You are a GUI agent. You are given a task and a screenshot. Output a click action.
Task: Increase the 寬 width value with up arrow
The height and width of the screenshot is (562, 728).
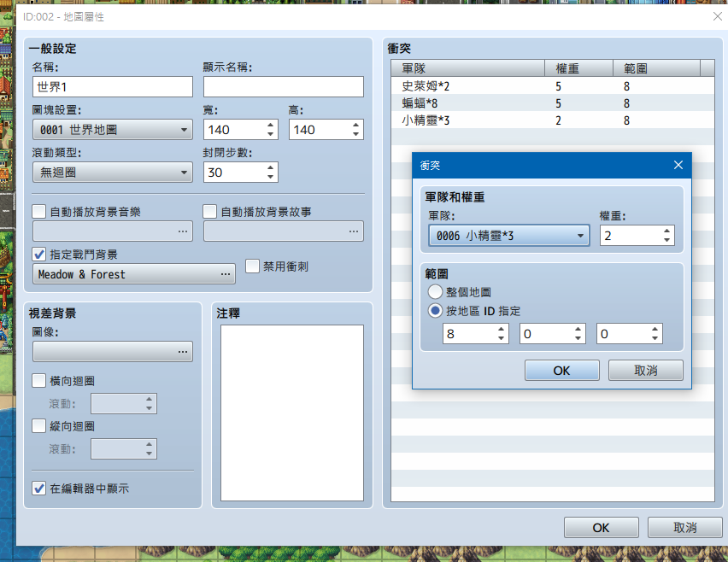coord(270,125)
